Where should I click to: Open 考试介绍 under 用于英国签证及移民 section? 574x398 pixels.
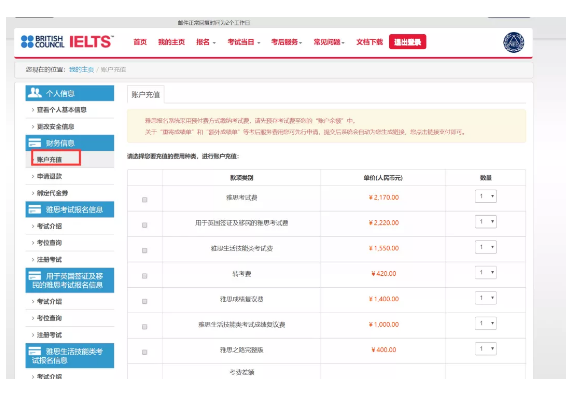(x=49, y=301)
